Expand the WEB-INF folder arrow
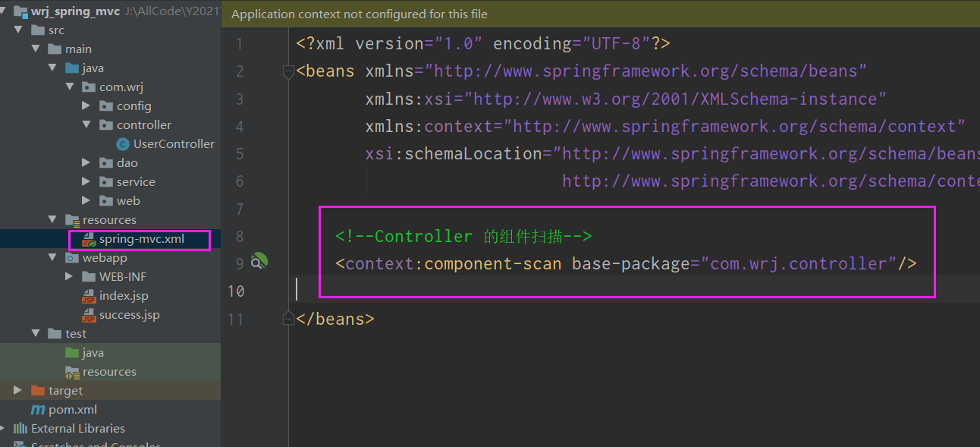Image resolution: width=980 pixels, height=447 pixels. click(x=70, y=277)
